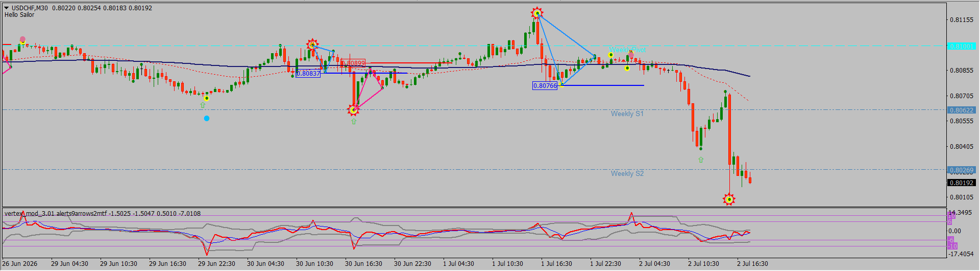Click the '26 Jun 2026' date label
Image resolution: width=980 pixels, height=271 pixels.
pyautogui.click(x=20, y=264)
